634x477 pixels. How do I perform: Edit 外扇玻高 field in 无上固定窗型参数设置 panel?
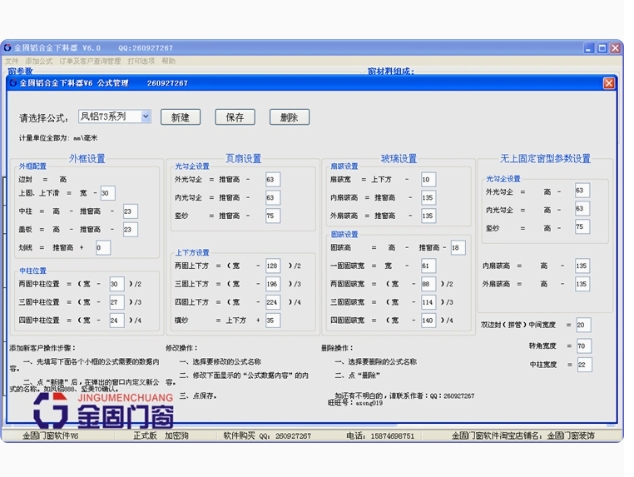[582, 284]
